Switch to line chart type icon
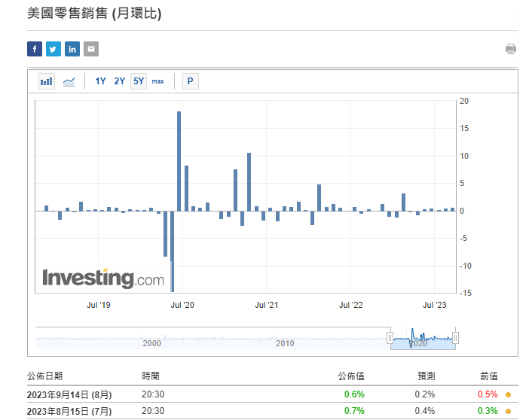The width and height of the screenshot is (532, 420). (x=69, y=81)
